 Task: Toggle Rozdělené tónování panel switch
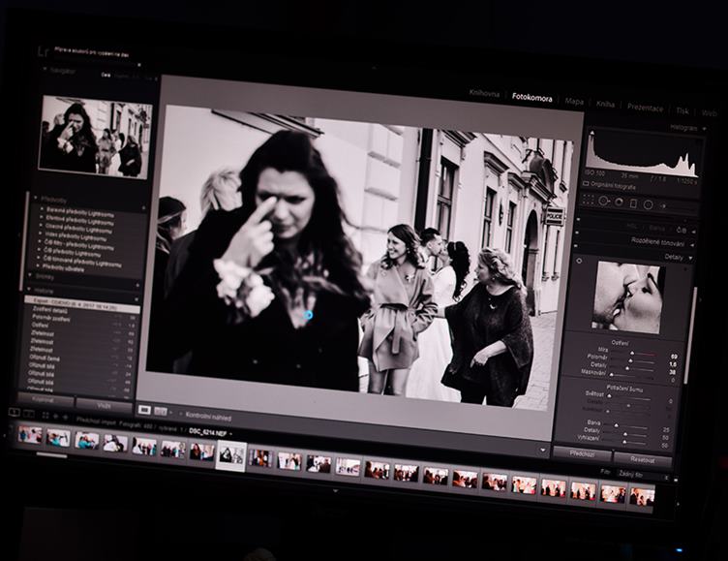577,233
